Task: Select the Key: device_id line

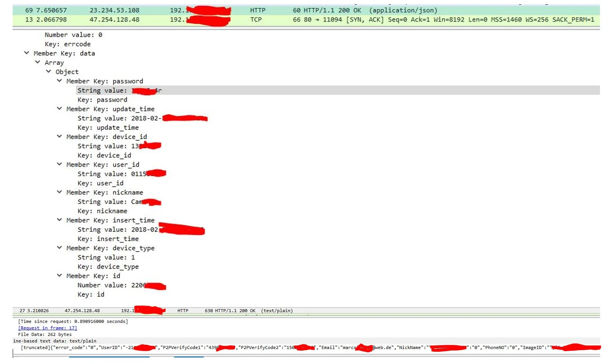Action: (x=104, y=156)
